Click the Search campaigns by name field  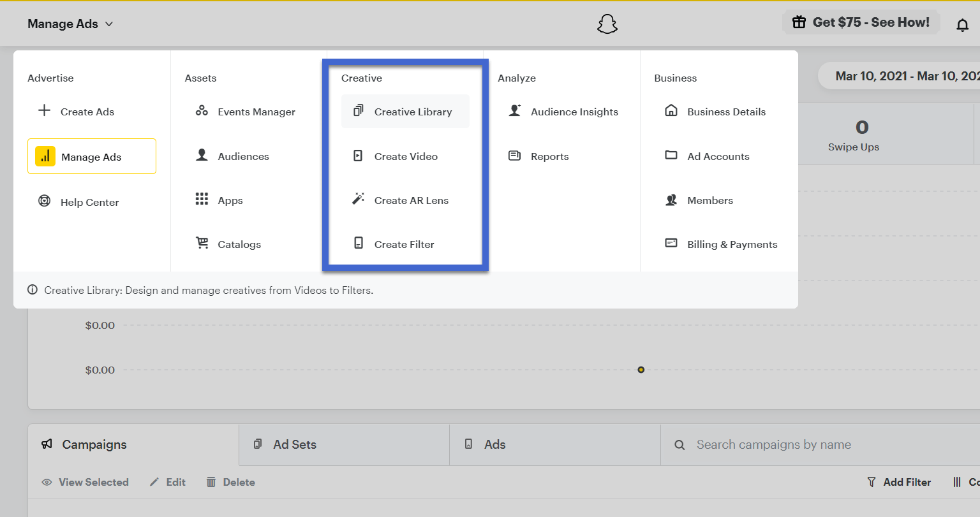tap(820, 444)
